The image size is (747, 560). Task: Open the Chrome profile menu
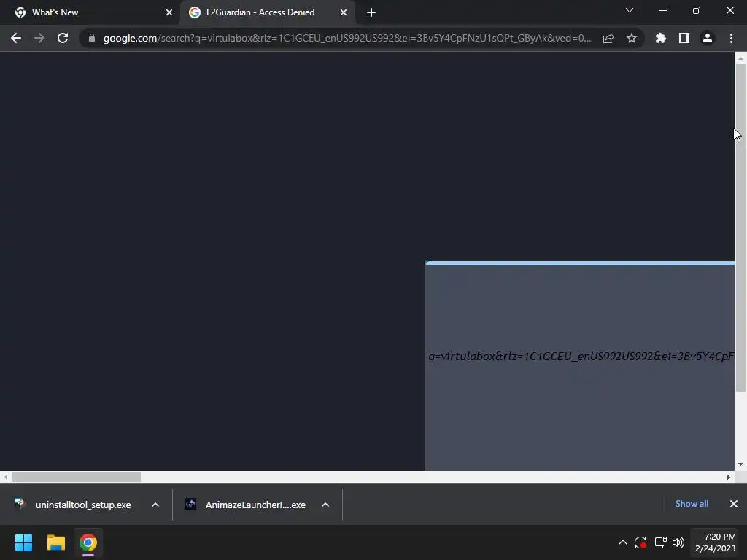point(708,38)
